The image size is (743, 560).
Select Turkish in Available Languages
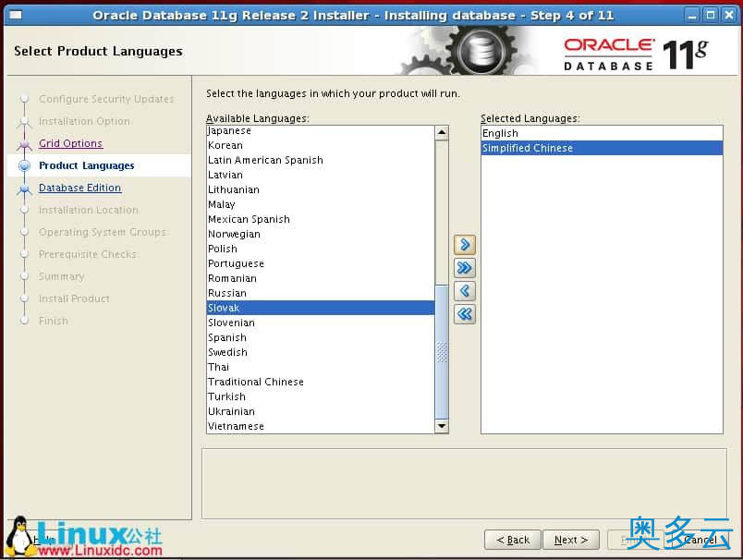(x=321, y=396)
